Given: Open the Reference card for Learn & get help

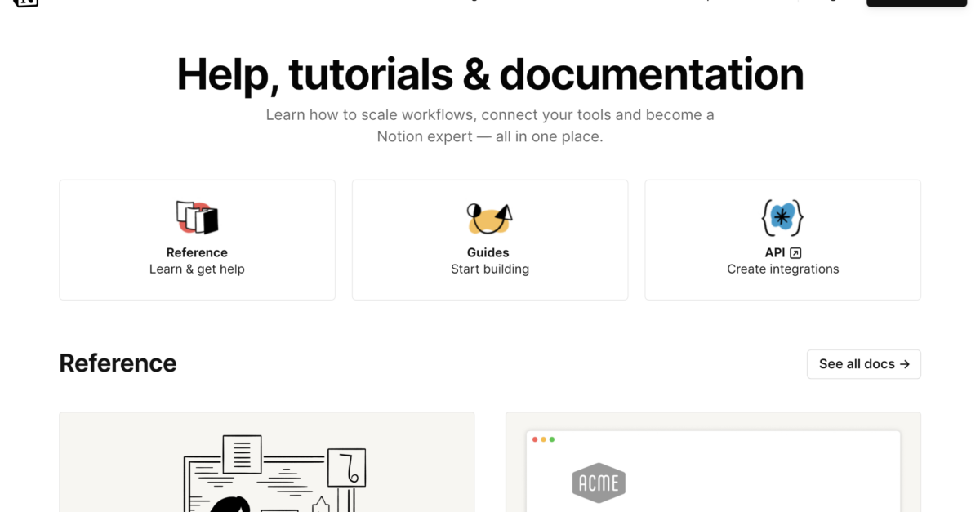Looking at the screenshot, I should click(x=197, y=239).
